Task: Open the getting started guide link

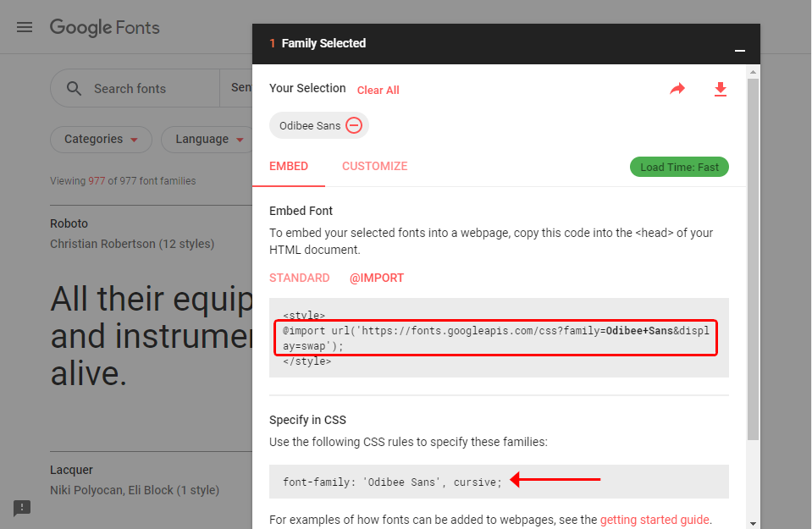Action: point(655,520)
